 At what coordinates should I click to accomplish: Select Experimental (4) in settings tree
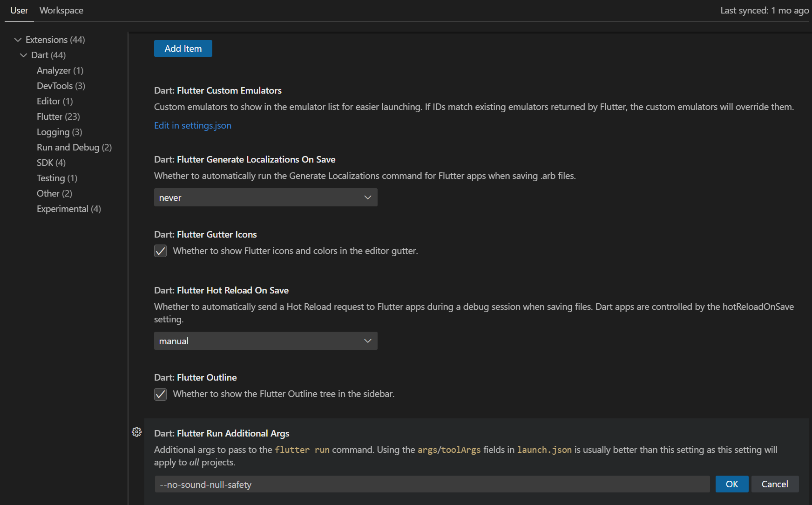69,209
